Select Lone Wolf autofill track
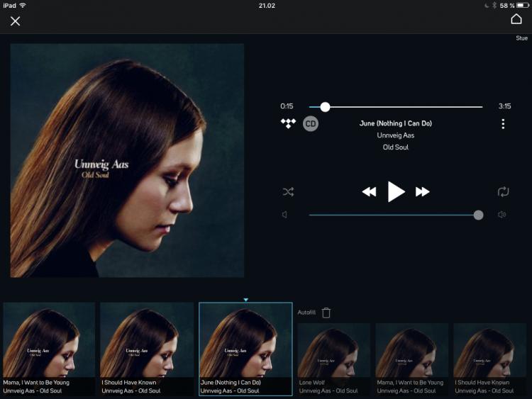Viewport: 532px width, 399px height. pos(334,359)
